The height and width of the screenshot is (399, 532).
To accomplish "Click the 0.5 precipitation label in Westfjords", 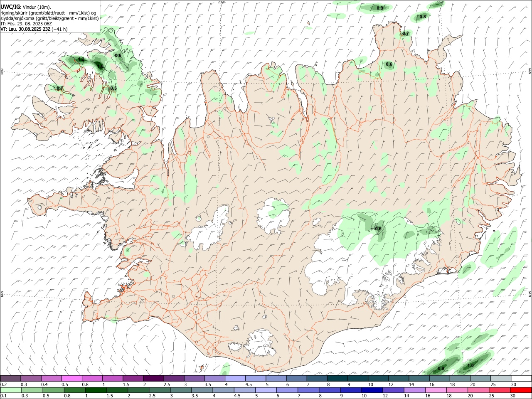I will [x=113, y=89].
